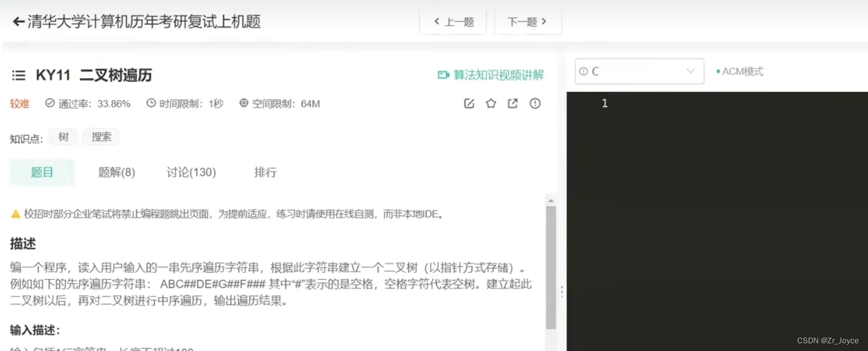Click the KY11 二叉树遍历 title
This screenshot has height=351, width=868.
94,75
